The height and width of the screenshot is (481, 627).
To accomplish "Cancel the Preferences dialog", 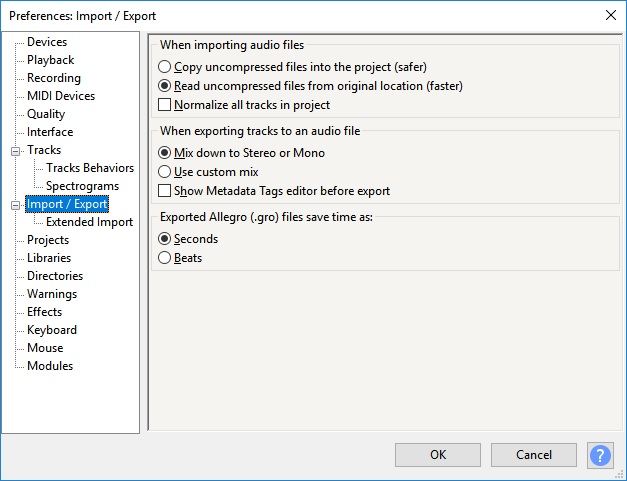I will click(x=534, y=455).
